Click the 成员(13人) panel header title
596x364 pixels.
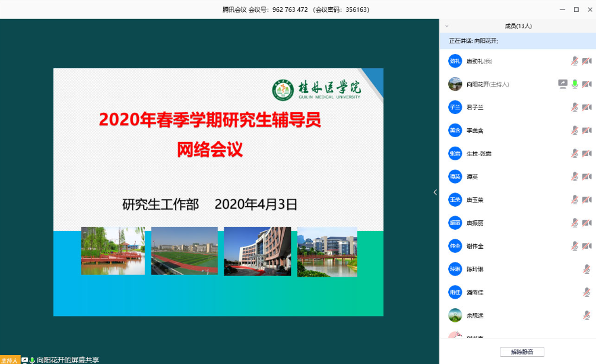[x=518, y=26]
